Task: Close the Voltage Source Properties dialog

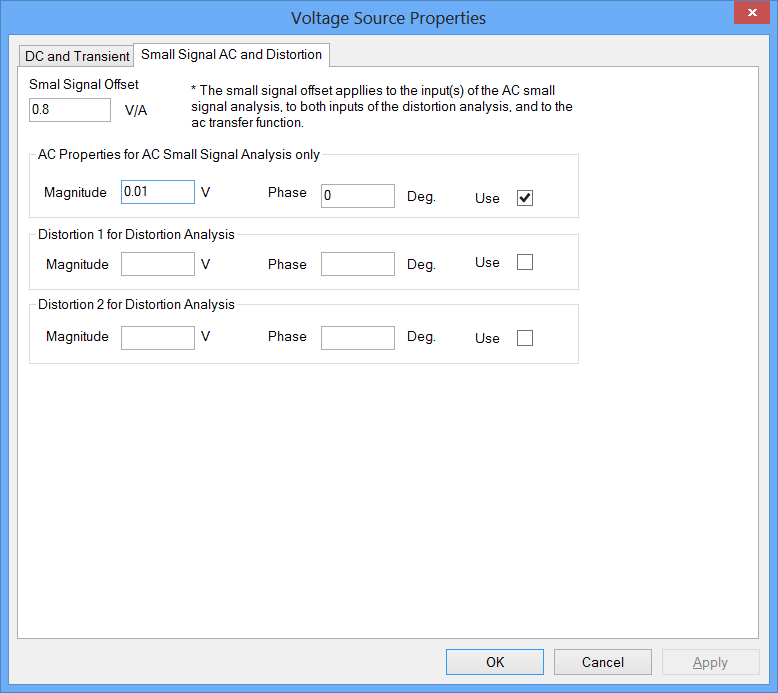Action: 752,12
